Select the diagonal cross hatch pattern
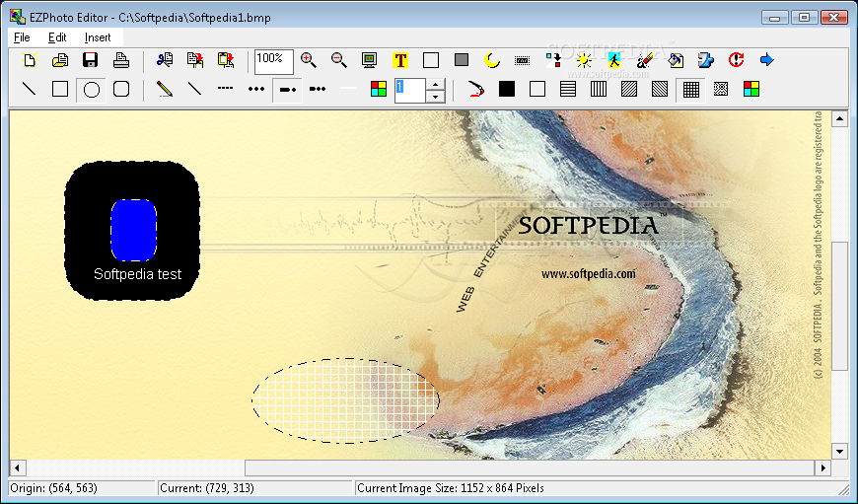The image size is (858, 504). pos(721,89)
